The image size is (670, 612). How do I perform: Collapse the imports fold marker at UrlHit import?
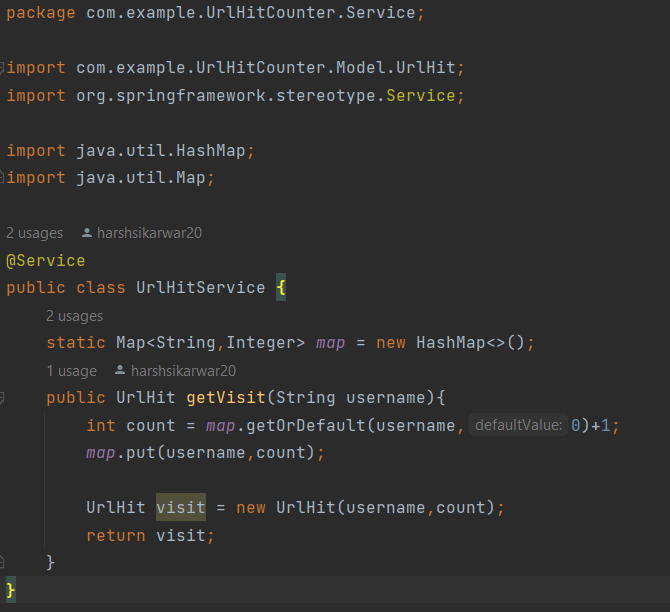point(2,68)
